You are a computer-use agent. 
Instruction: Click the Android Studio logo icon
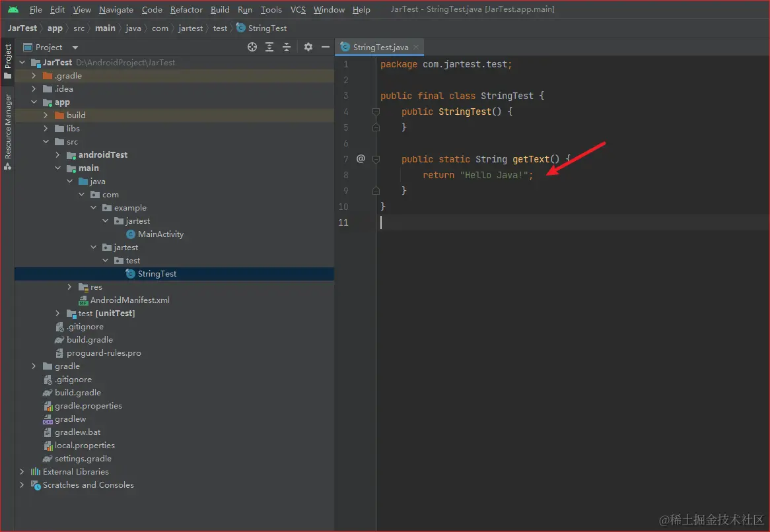click(13, 10)
